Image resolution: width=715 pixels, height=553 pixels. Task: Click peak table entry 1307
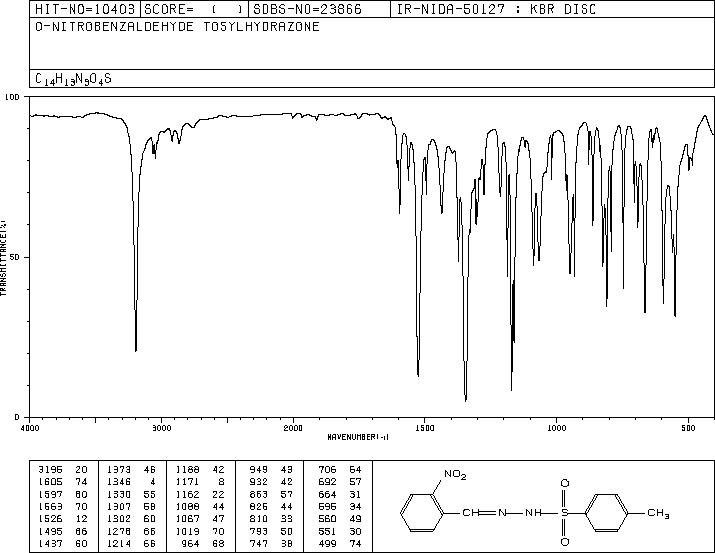point(119,506)
